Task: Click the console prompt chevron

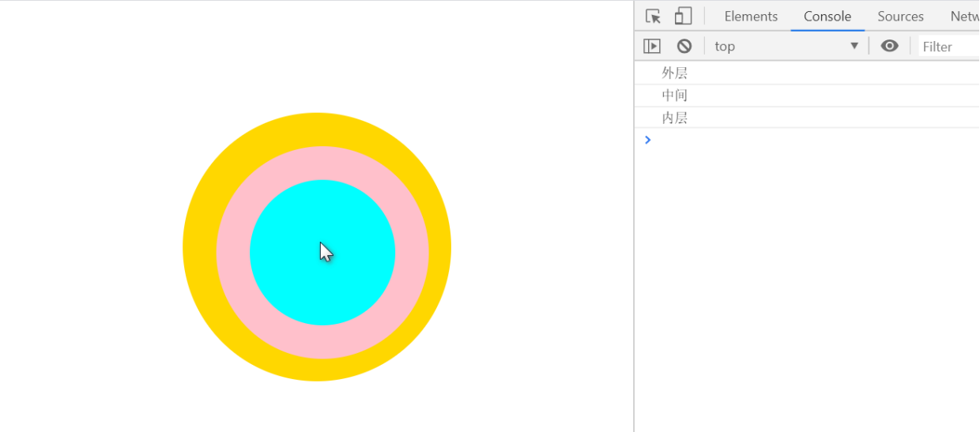Action: [x=648, y=140]
